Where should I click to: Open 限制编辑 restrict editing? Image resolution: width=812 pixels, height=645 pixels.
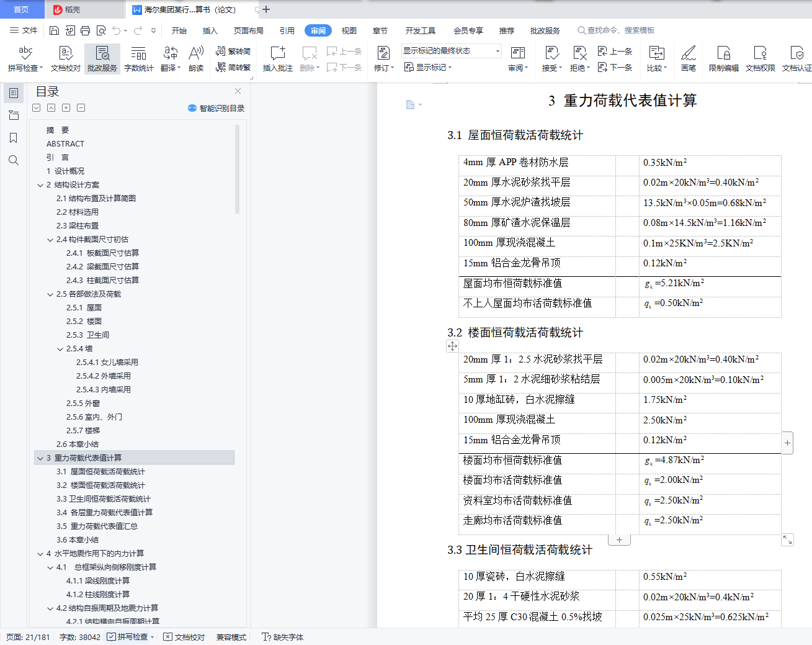(x=724, y=58)
